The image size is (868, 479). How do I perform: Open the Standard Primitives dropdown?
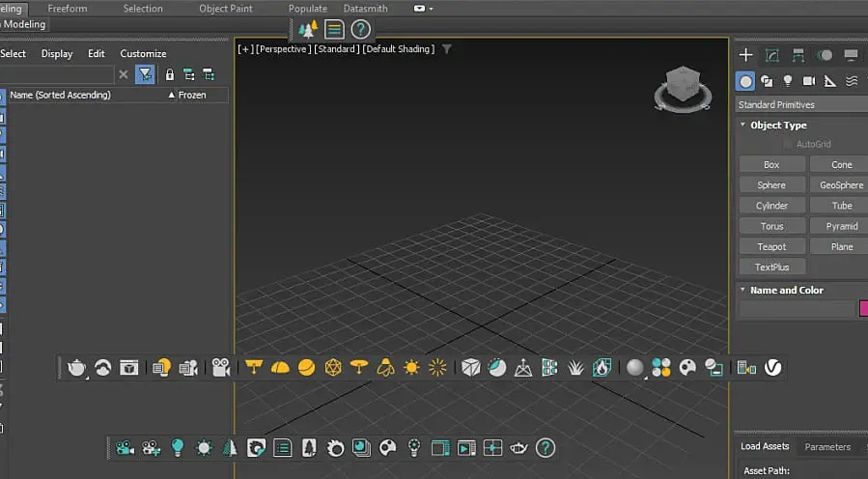801,104
